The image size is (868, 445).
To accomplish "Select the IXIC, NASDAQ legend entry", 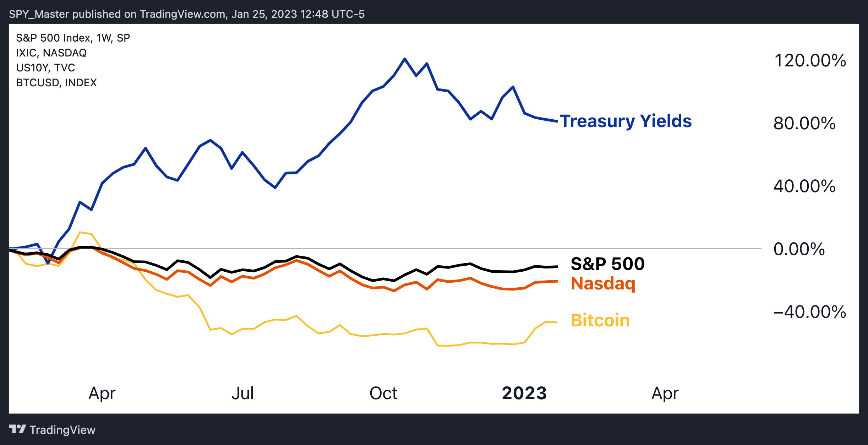I will pos(51,53).
